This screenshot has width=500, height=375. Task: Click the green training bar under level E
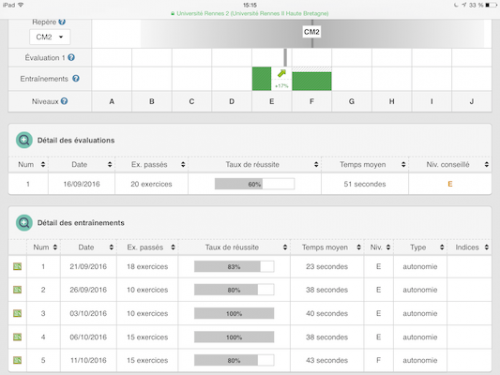pos(262,79)
